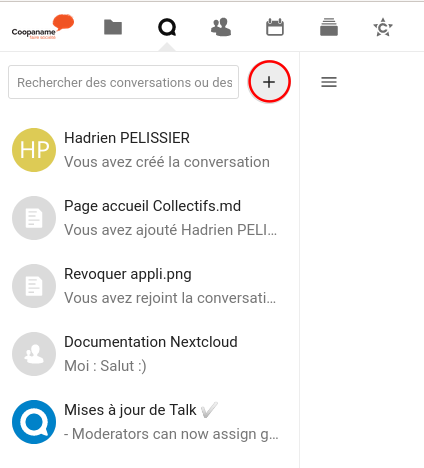Click the Coopaname logo
The image size is (424, 468).
tap(43, 27)
